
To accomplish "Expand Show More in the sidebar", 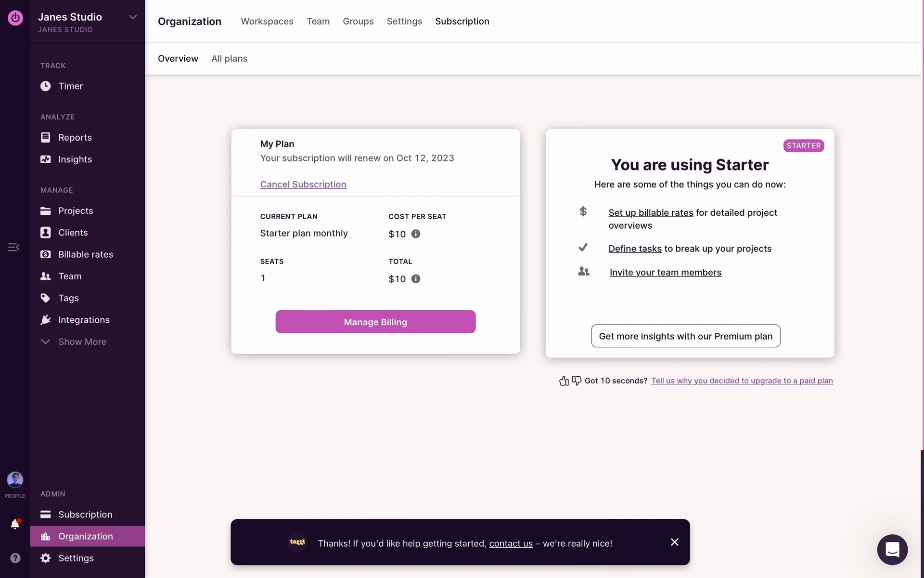I will click(x=82, y=342).
